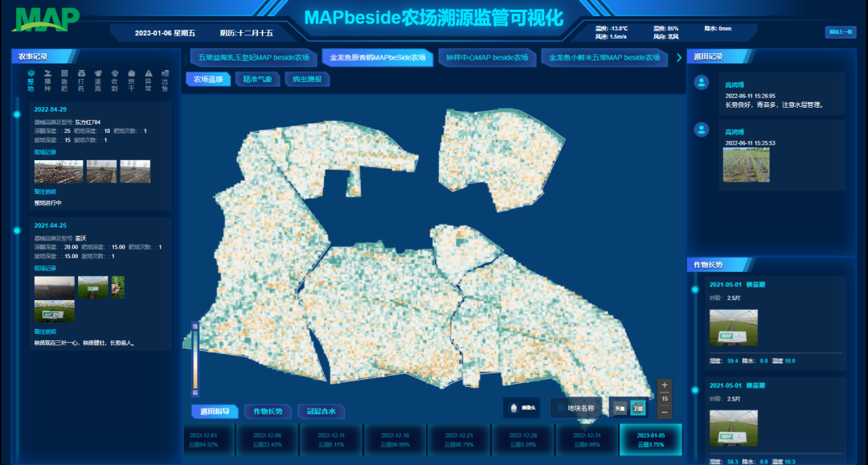This screenshot has width=868, height=465.
Task: Select the 2022-12-01 imagery date
Action: (x=209, y=439)
